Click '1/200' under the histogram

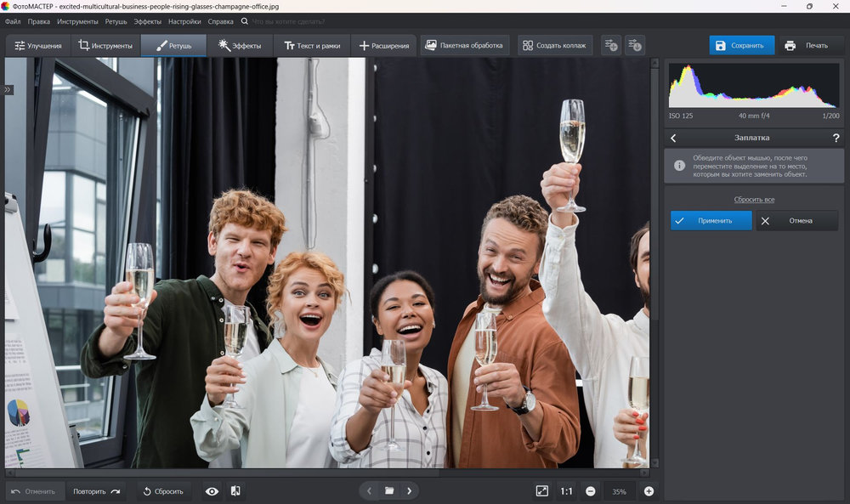coord(830,116)
